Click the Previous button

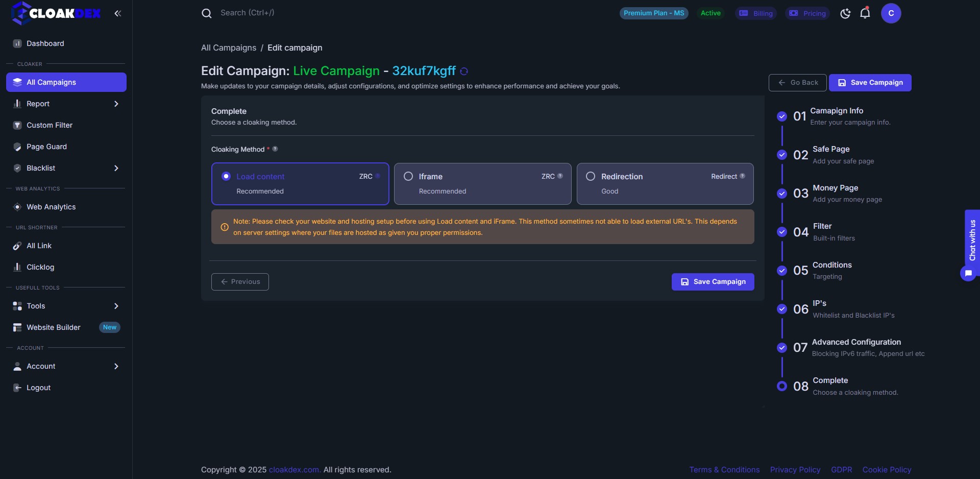pyautogui.click(x=240, y=282)
